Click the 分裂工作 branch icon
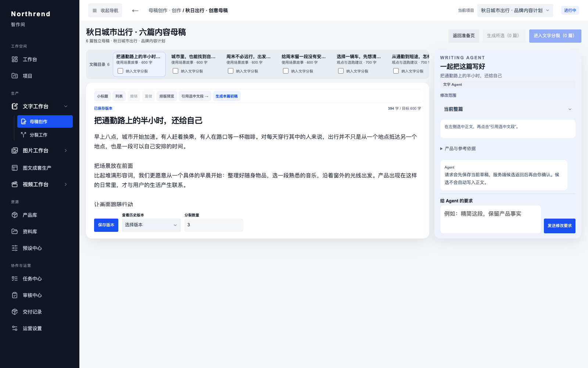The image size is (588, 368). coord(24,135)
